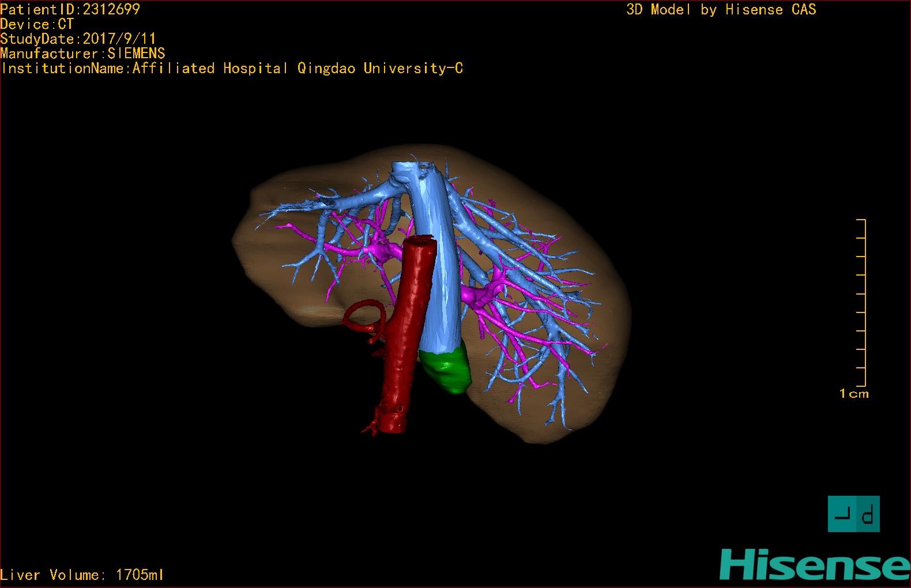
Task: Select the StudyDate:2017/9/11 line
Action: [x=78, y=39]
